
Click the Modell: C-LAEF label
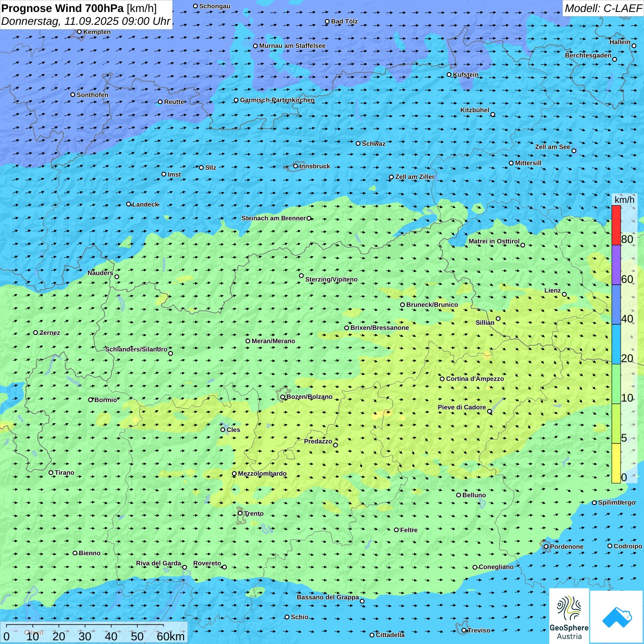click(603, 8)
